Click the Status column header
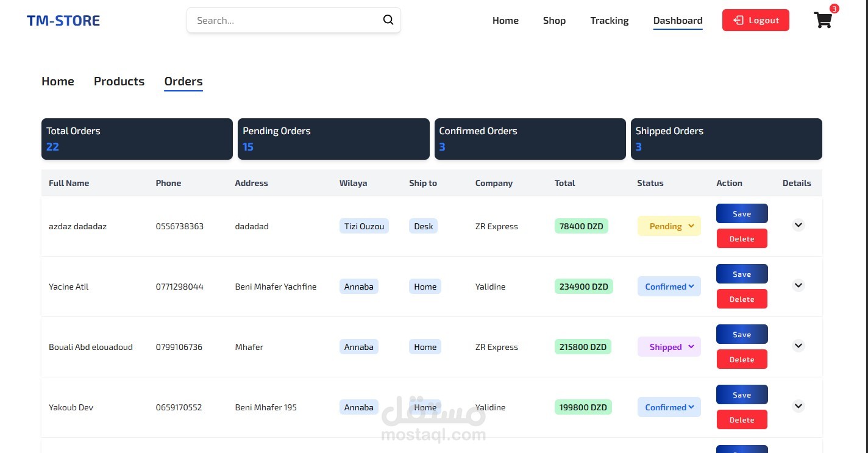 click(650, 183)
